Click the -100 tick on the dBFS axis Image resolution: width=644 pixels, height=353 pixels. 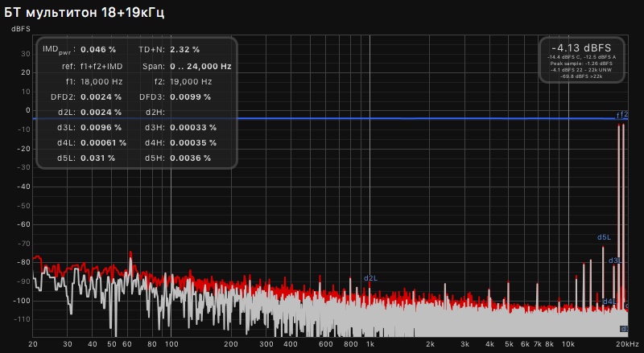click(23, 301)
